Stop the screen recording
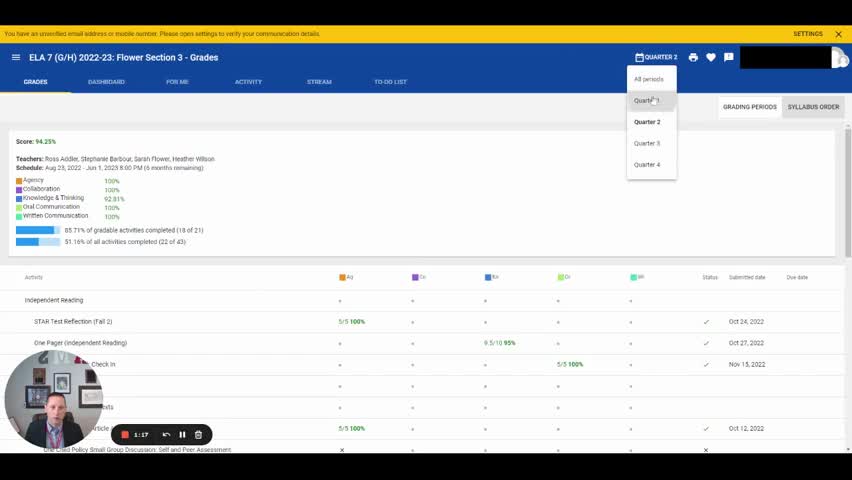852x480 pixels. 125,435
